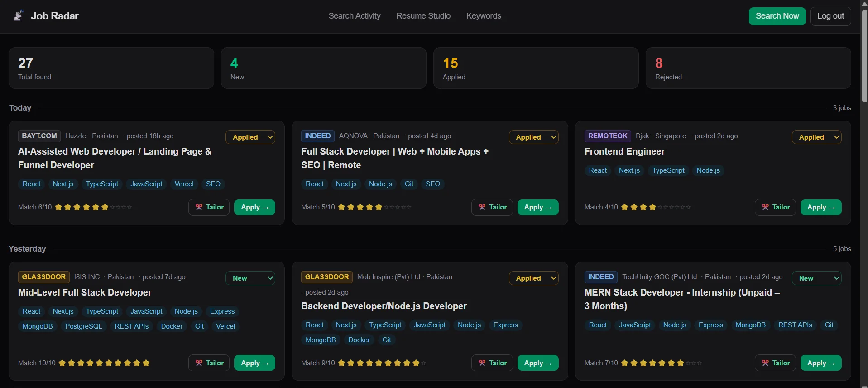Viewport: 868px width, 388px height.
Task: Open Backend Developer/Node.js Developer job title
Action: (x=384, y=306)
